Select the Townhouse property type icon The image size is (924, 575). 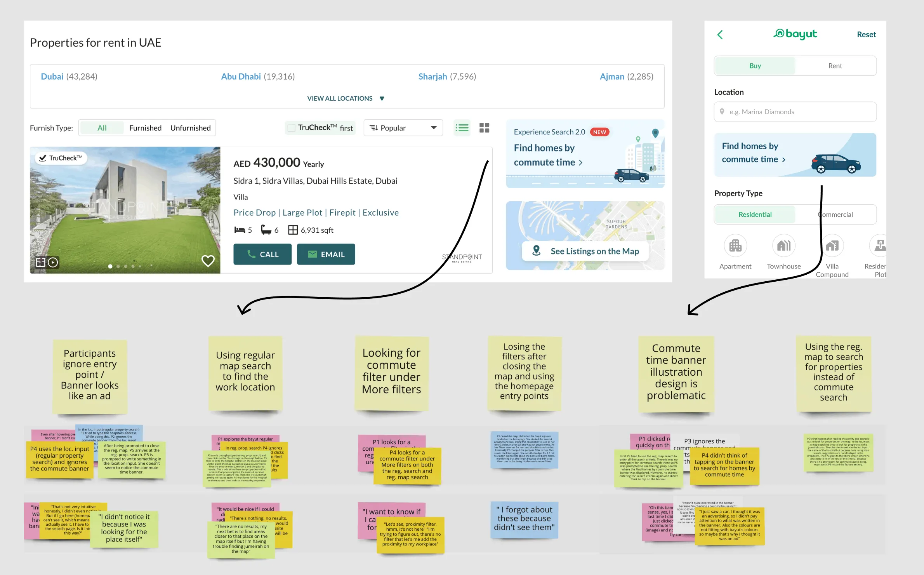tap(783, 246)
